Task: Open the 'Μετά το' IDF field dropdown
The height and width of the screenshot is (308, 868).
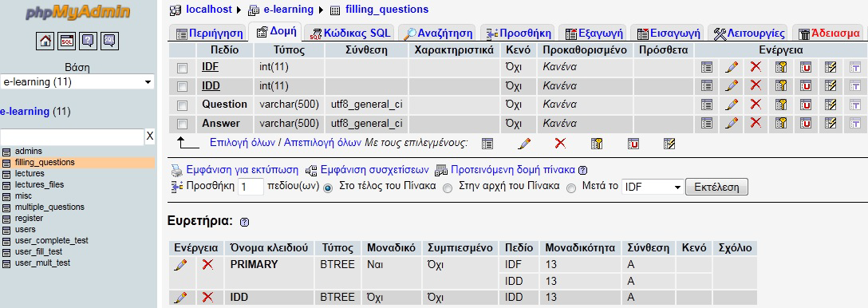Action: (x=653, y=188)
